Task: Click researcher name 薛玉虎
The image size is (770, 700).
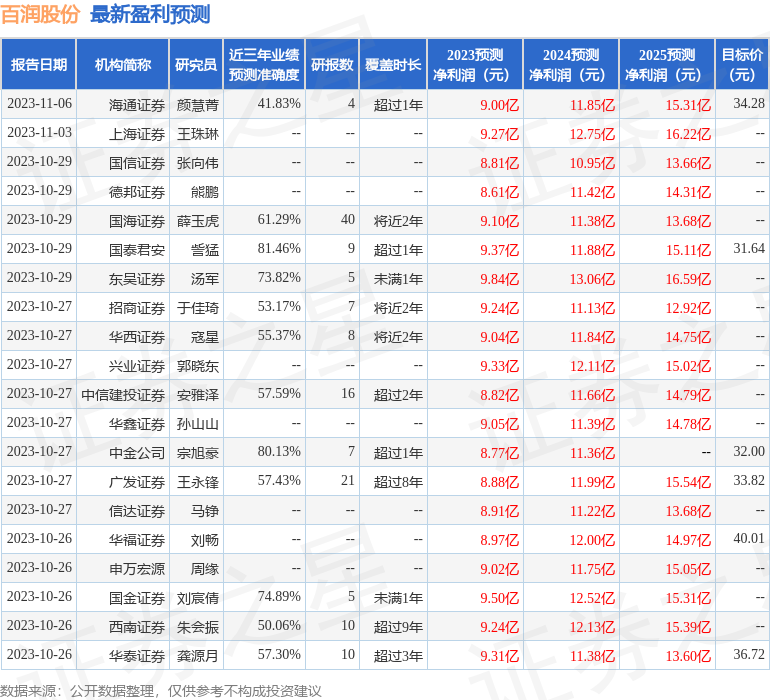Action: point(197,221)
